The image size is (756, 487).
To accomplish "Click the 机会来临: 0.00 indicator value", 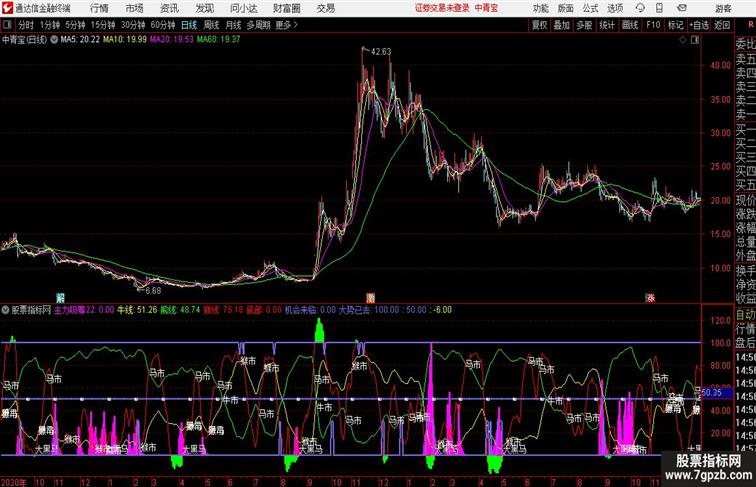I will 310,310.
